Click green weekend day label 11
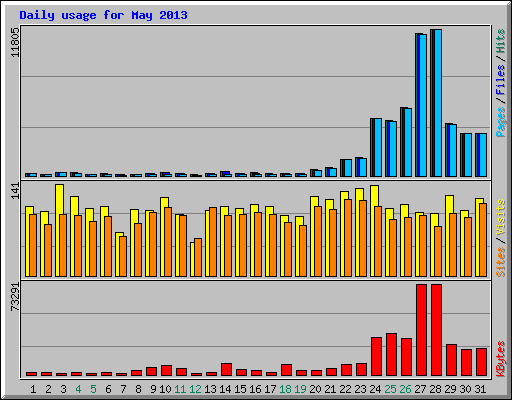Viewport: 512px width, 400px height. [x=180, y=389]
